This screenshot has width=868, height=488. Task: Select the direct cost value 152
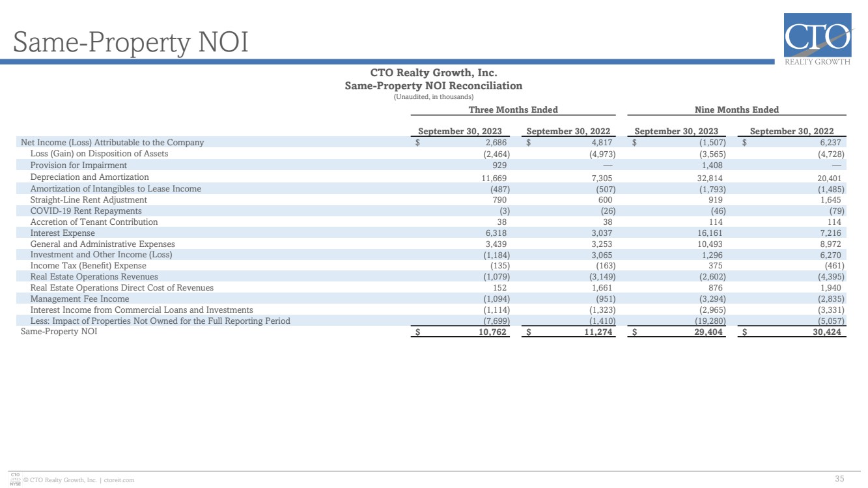click(x=499, y=289)
